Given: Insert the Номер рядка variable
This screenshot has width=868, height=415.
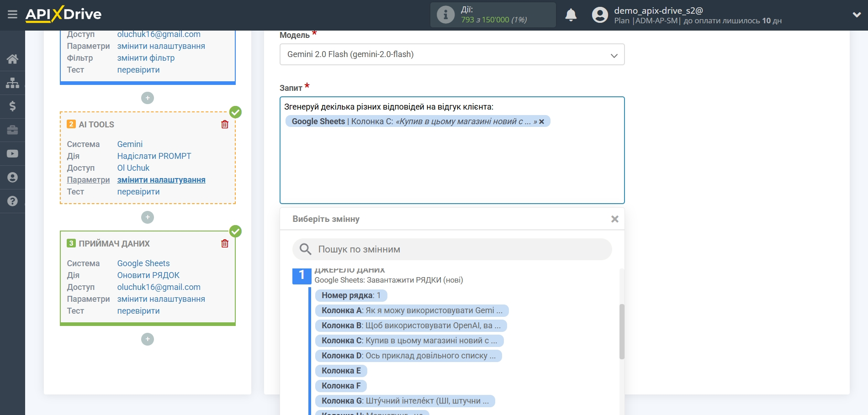Looking at the screenshot, I should pyautogui.click(x=351, y=295).
